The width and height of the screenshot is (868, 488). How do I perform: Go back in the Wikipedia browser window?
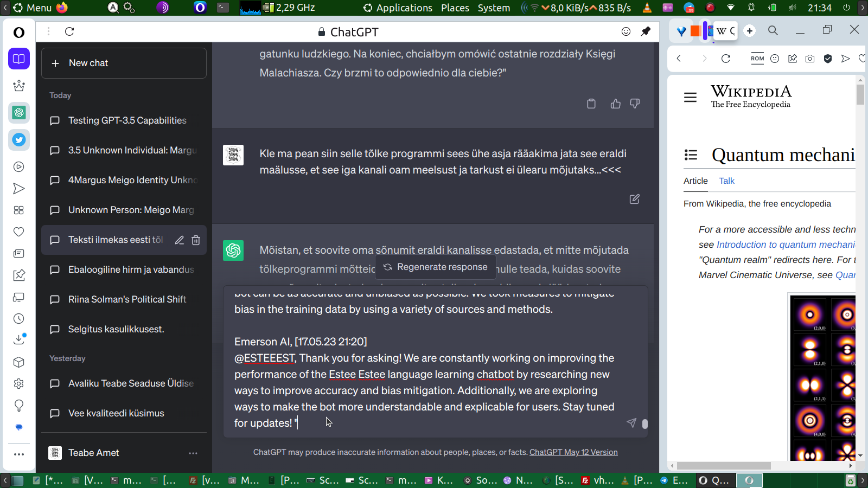pyautogui.click(x=679, y=59)
